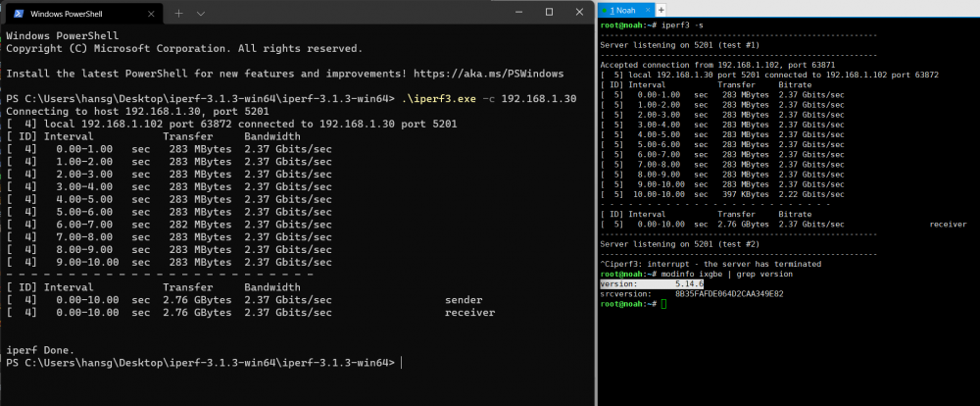The image size is (980, 406).
Task: Click the srcversion '8B35FAFDE064D2CAA349E82' value
Action: coord(729,294)
